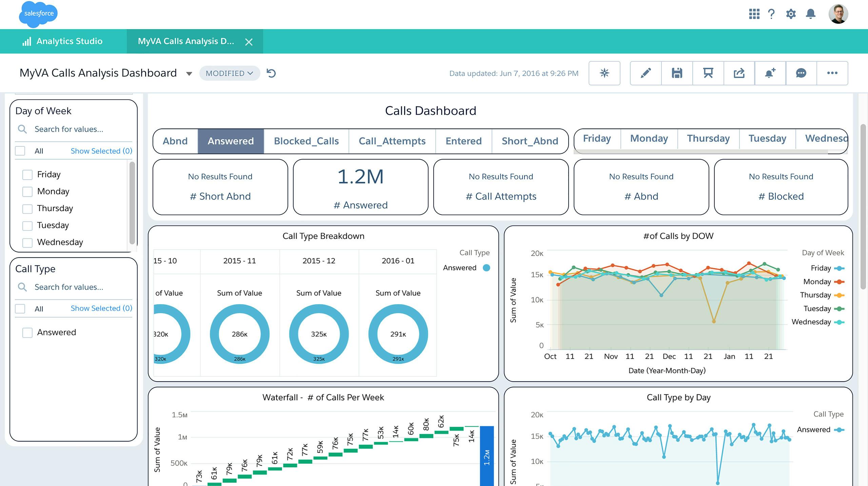
Task: Select the Short_Abnd toggle option
Action: pos(530,141)
